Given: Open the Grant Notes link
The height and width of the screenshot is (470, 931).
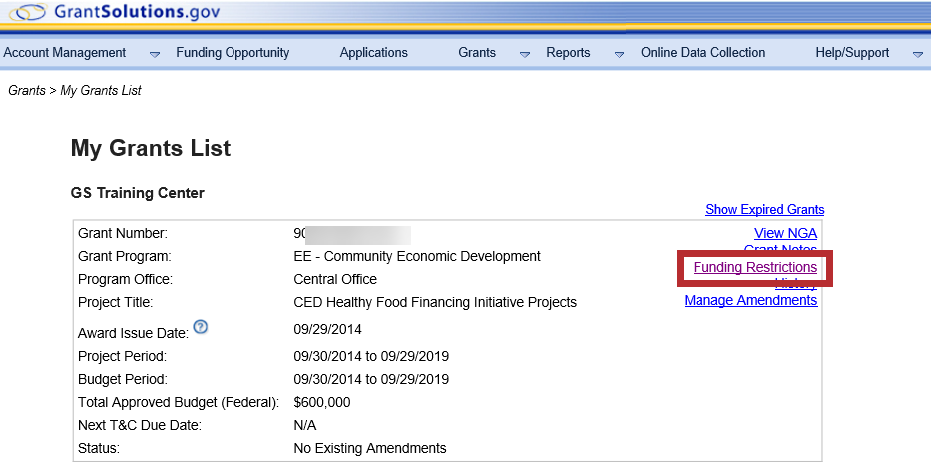Looking at the screenshot, I should pyautogui.click(x=781, y=249).
